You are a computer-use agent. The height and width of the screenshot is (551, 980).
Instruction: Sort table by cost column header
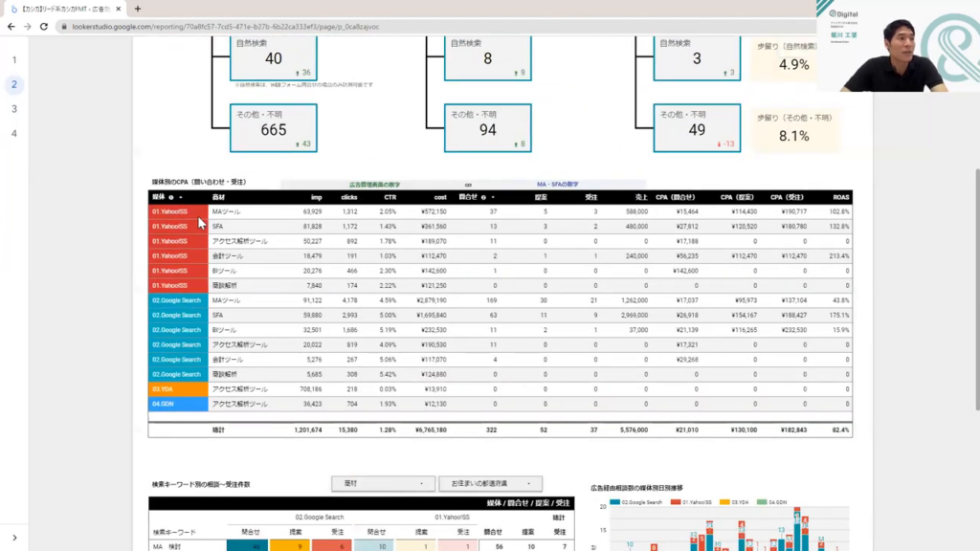439,197
